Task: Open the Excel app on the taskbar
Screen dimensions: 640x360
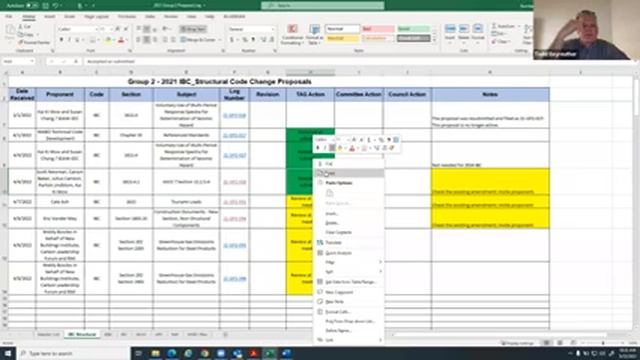Action: [x=269, y=353]
